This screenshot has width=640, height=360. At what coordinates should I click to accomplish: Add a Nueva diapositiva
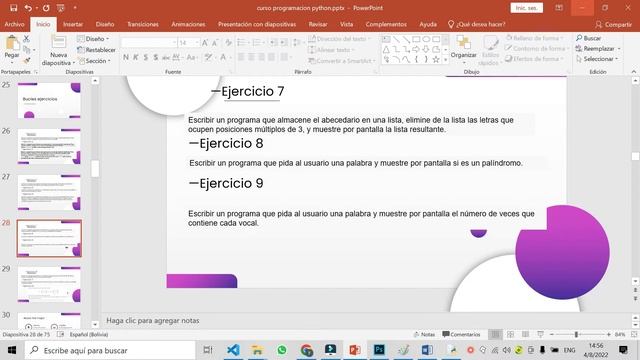point(58,51)
